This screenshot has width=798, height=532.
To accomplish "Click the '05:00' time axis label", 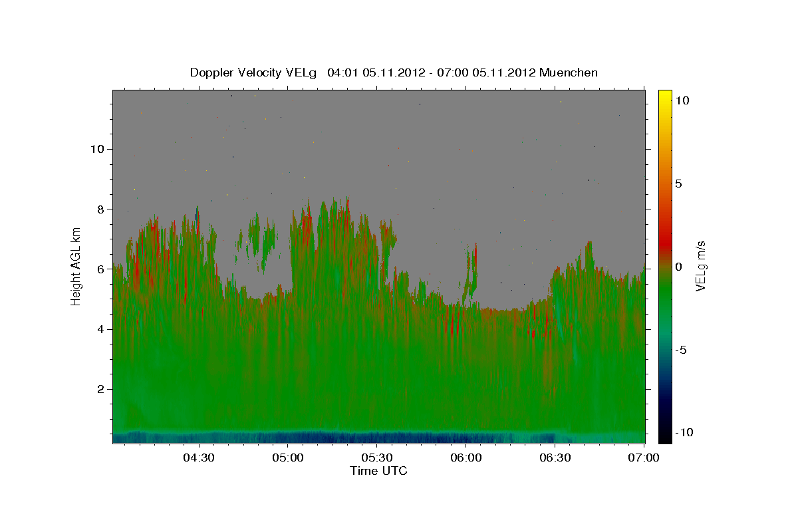I will 287,458.
